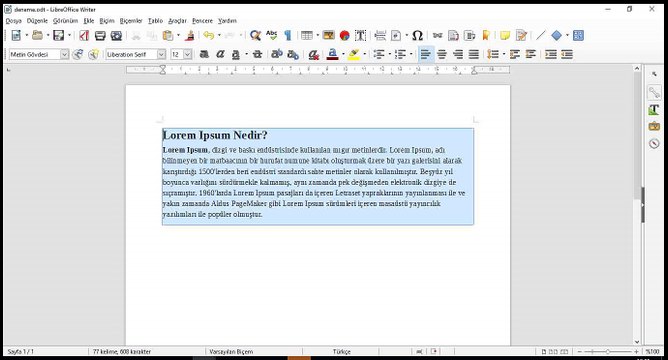
Task: Open the table insert dropdown arrow
Action: tap(317, 35)
